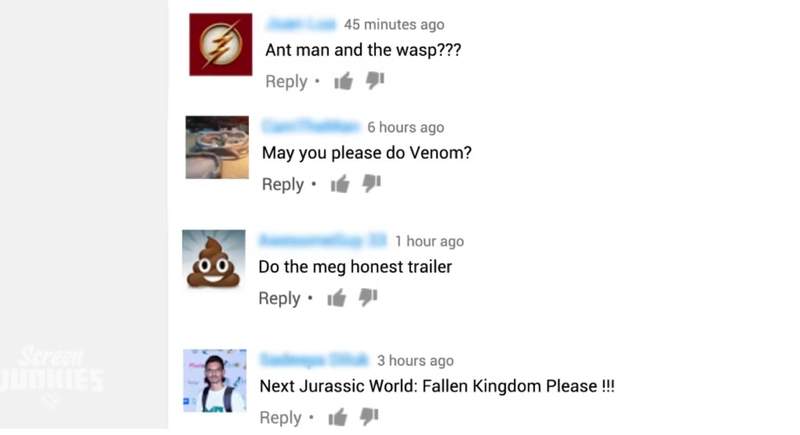Viewport: 800px width, 435px height.
Task: Open the blurred username posted 45 minutes ago
Action: (301, 24)
